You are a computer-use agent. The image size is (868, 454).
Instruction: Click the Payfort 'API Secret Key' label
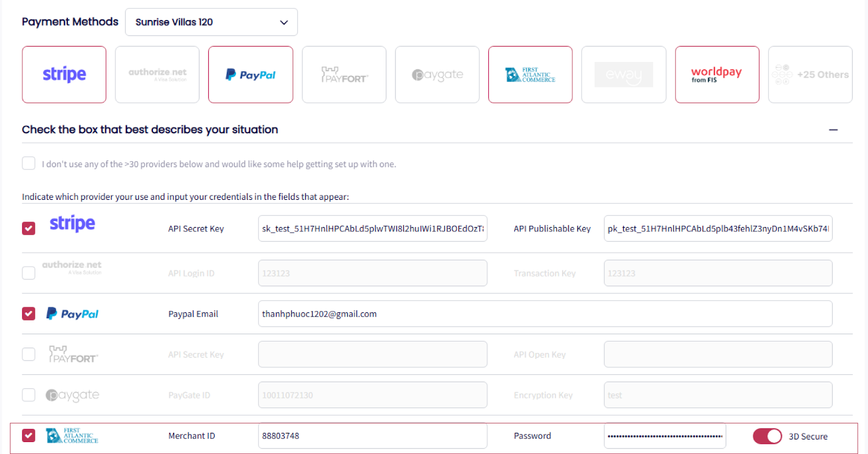click(x=196, y=355)
